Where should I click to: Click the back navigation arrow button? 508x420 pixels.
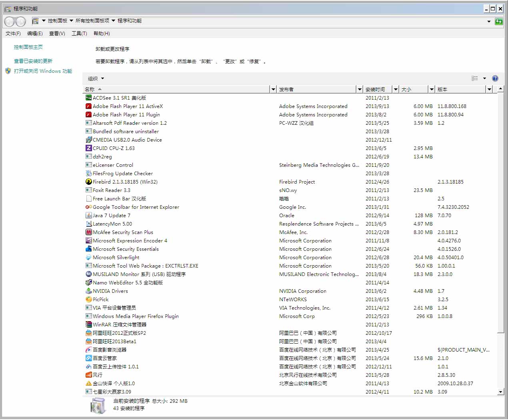(x=10, y=22)
